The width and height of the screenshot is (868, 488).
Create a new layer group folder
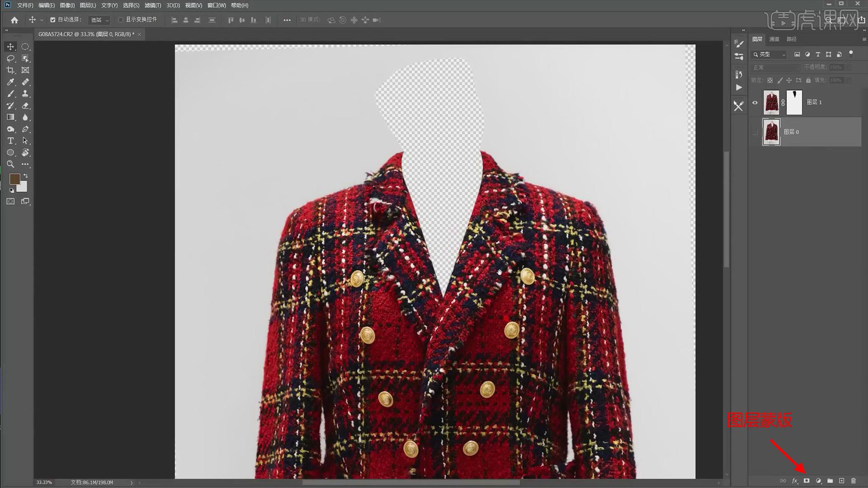[830, 481]
